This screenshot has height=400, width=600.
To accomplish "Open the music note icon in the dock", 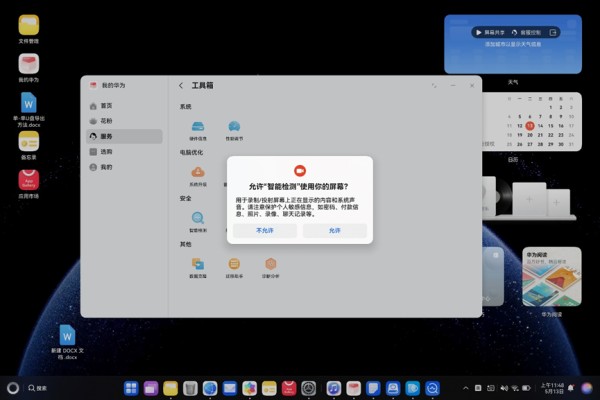I will tap(334, 388).
